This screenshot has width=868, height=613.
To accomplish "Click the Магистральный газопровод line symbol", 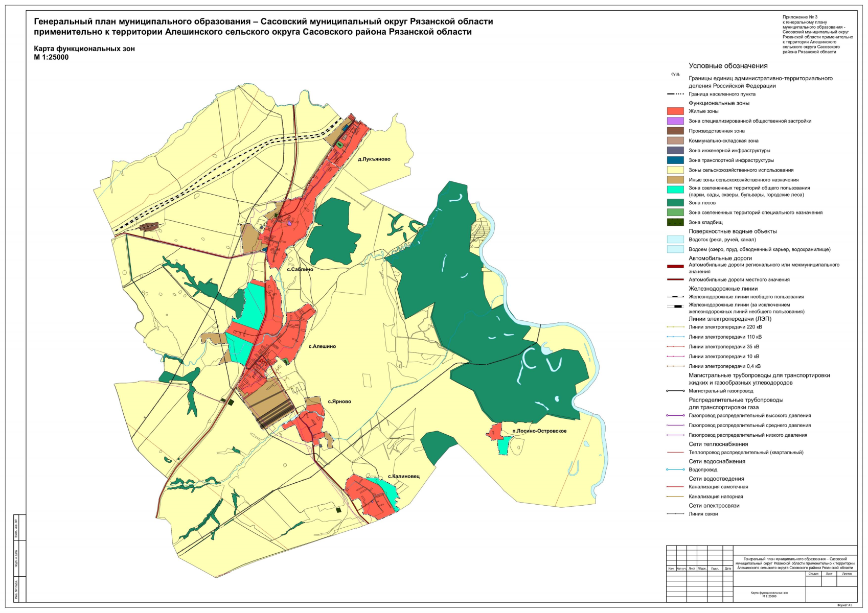I will click(675, 391).
